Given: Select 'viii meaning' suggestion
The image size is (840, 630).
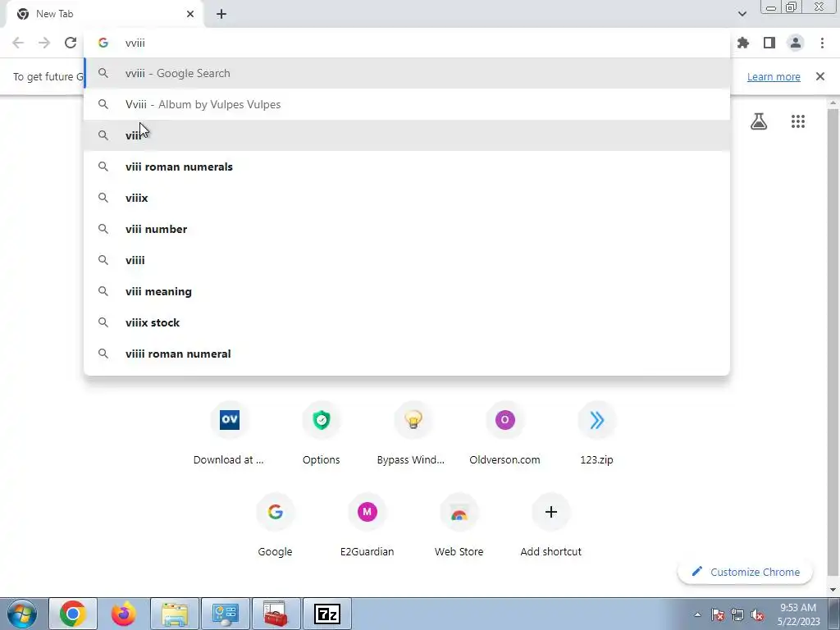Looking at the screenshot, I should click(407, 291).
